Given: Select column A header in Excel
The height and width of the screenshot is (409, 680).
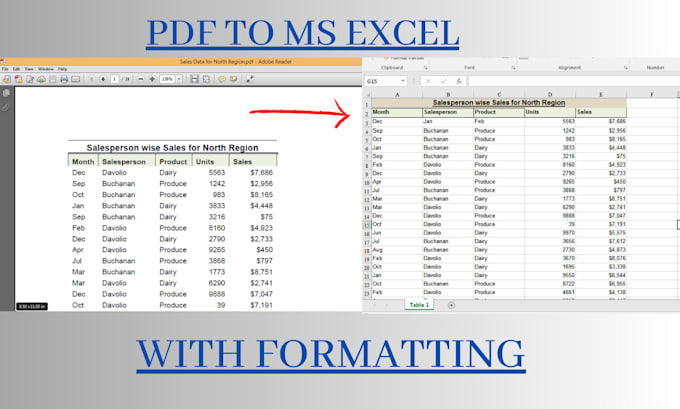Looking at the screenshot, I should click(x=397, y=95).
